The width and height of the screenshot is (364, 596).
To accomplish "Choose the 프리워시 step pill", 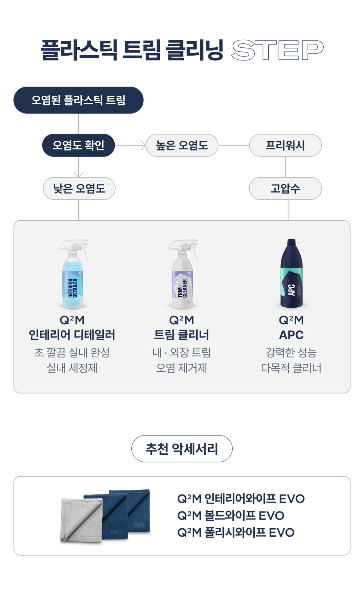I will pyautogui.click(x=285, y=146).
